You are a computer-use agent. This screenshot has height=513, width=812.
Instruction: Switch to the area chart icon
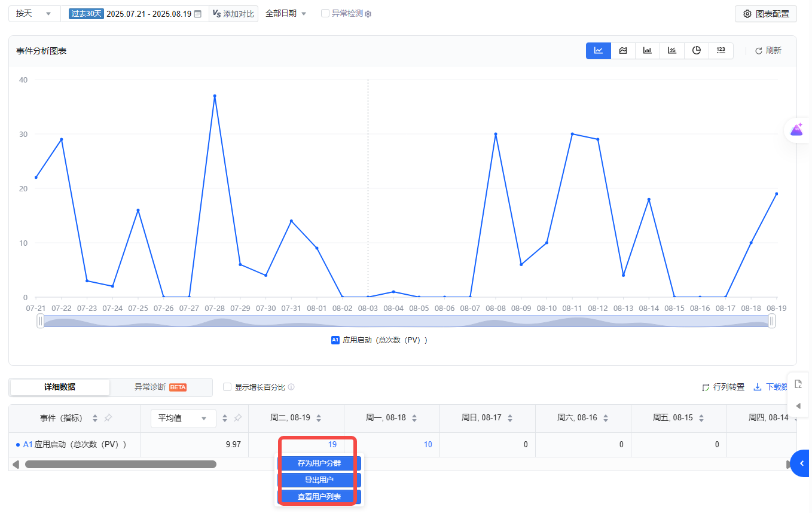623,51
